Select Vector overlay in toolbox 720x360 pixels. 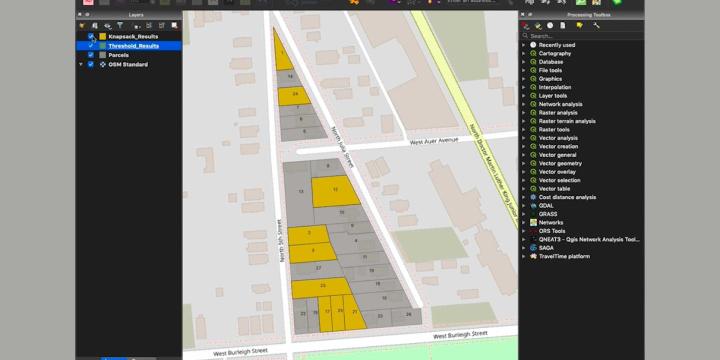(x=557, y=172)
